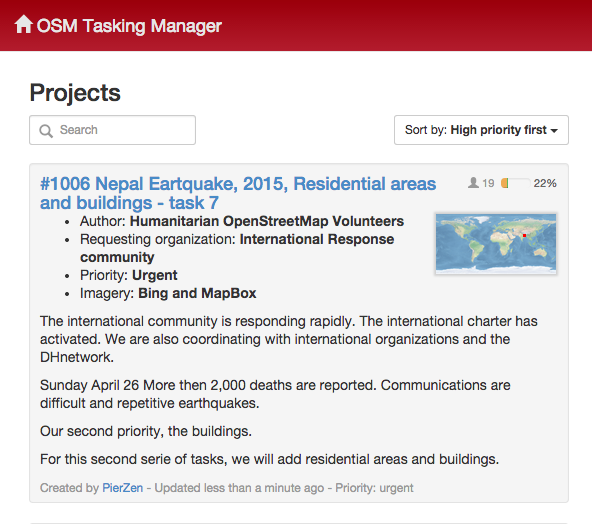The width and height of the screenshot is (592, 524).
Task: Click the Updated less than a minute ago text
Action: pos(239,488)
